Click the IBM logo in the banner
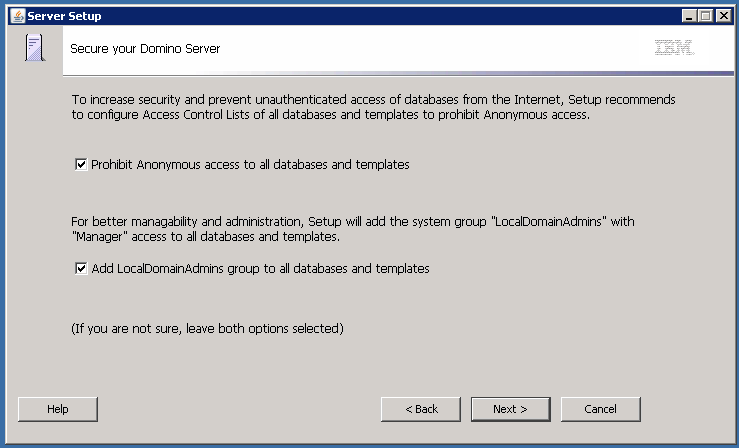 coord(674,48)
